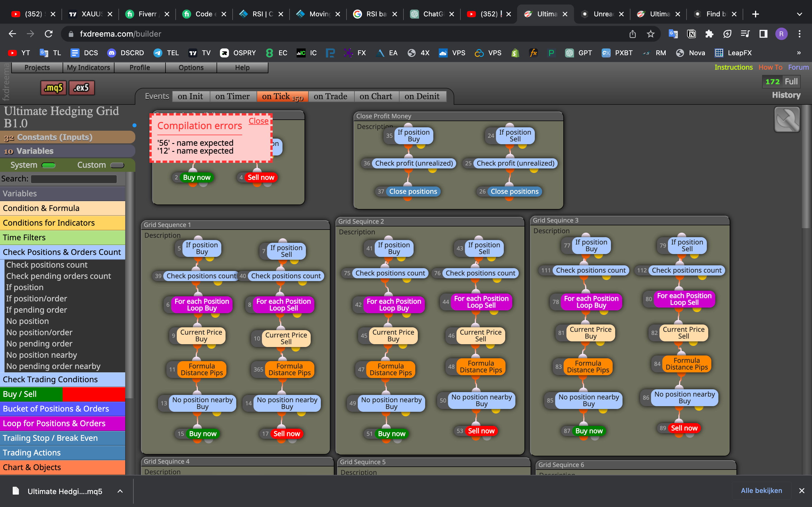
Task: Click the wrench tools icon
Action: (787, 120)
